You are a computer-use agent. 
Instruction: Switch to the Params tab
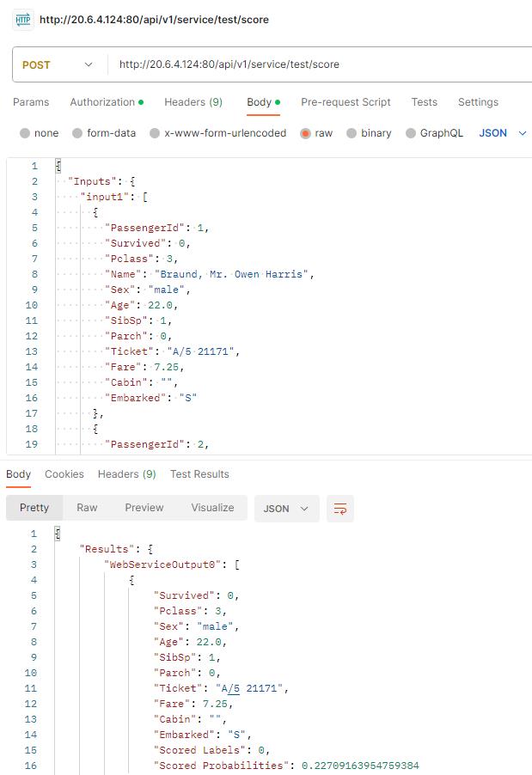click(x=31, y=102)
